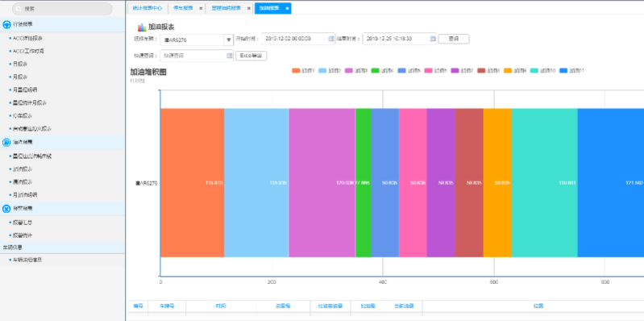The height and width of the screenshot is (321, 644).
Task: Click the bar chart icon beside 加油报表 title
Action: (142, 27)
